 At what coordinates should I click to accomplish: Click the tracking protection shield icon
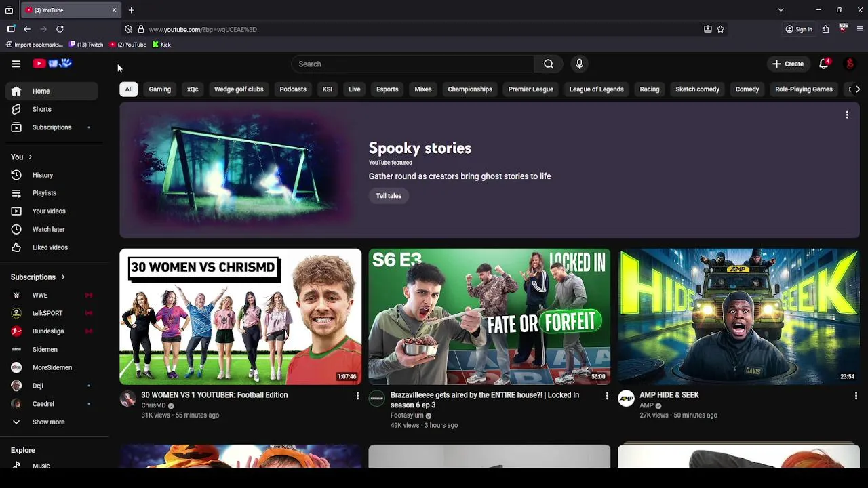[x=128, y=29]
